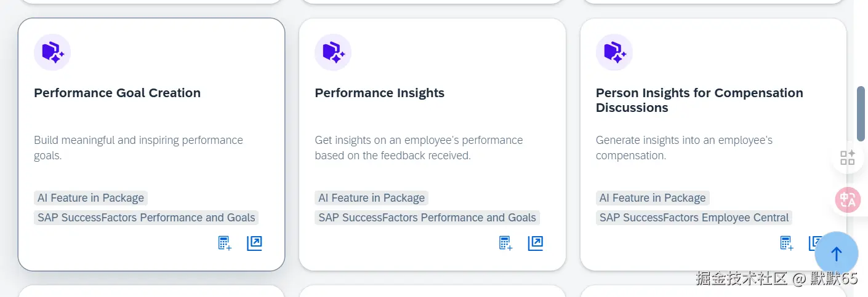Click calculator icon on Performance Insights card
This screenshot has height=297, width=868.
[x=505, y=244]
